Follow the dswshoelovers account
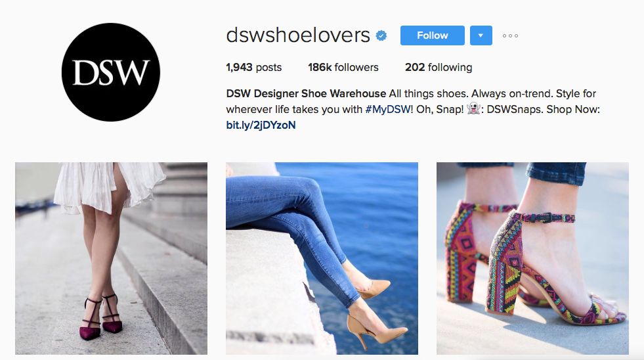 433,35
